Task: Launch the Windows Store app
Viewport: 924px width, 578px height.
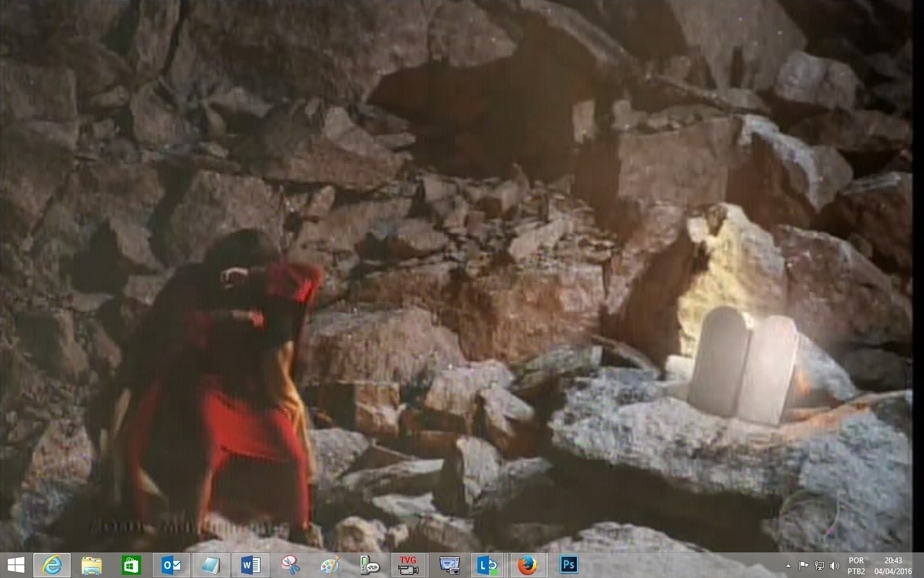Action: click(x=132, y=565)
